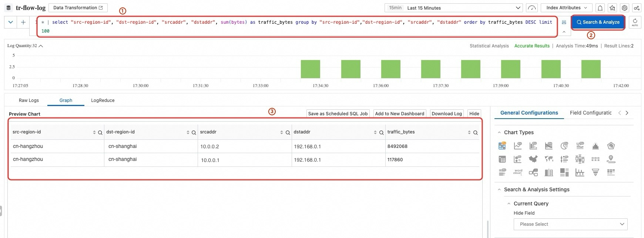Screen dimensions: 644x238
Task: Collapse the Log Quantity histogram
Action: pos(41,46)
